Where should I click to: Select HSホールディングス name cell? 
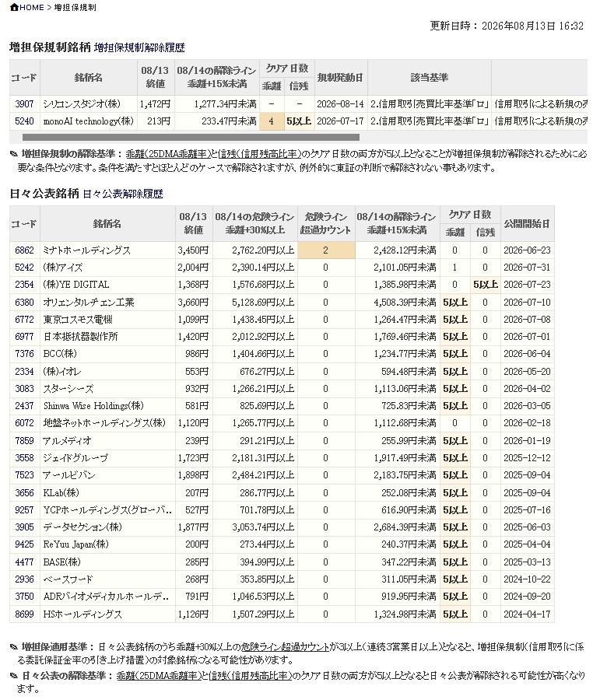coord(107,614)
